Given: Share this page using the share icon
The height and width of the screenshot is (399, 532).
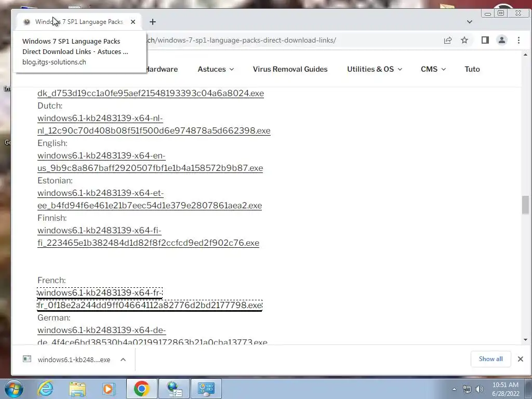Looking at the screenshot, I should 448,40.
